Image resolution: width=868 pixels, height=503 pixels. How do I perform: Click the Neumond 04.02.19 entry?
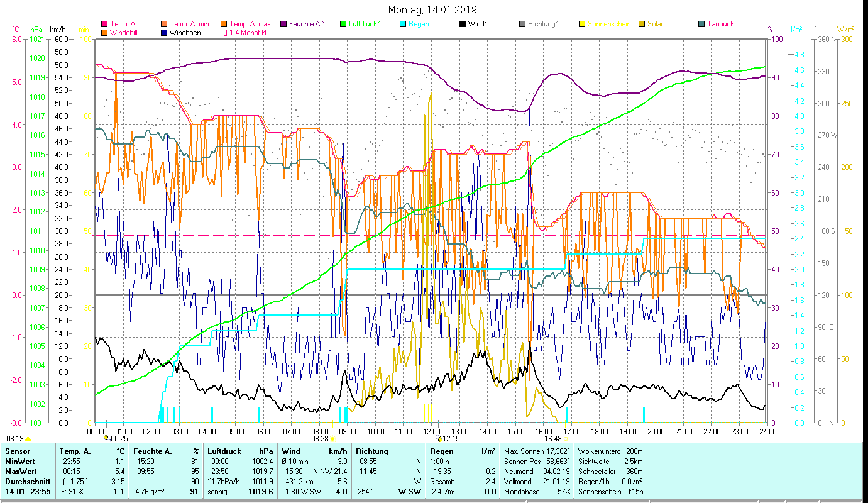[x=537, y=472]
